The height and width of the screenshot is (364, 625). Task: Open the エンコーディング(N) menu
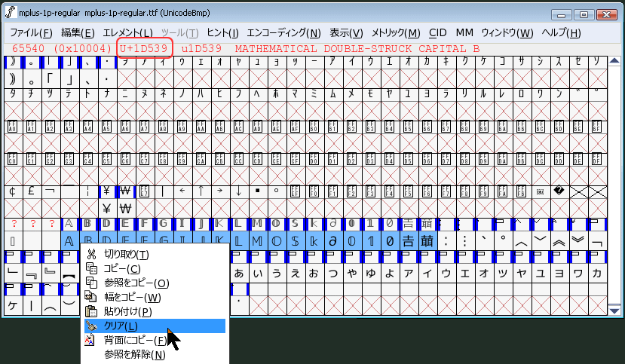(x=283, y=32)
